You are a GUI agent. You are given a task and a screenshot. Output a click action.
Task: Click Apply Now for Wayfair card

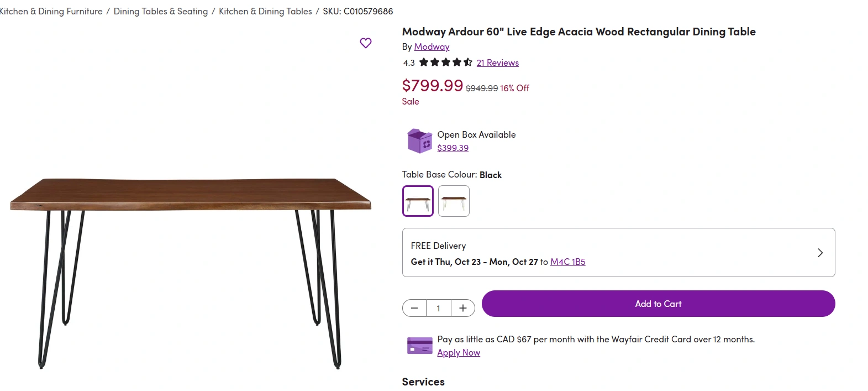459,353
